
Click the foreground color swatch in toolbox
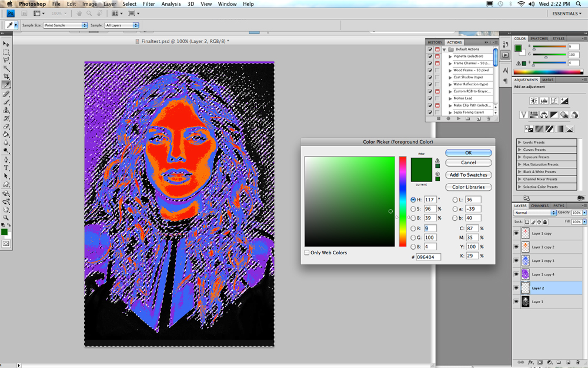coord(4,231)
